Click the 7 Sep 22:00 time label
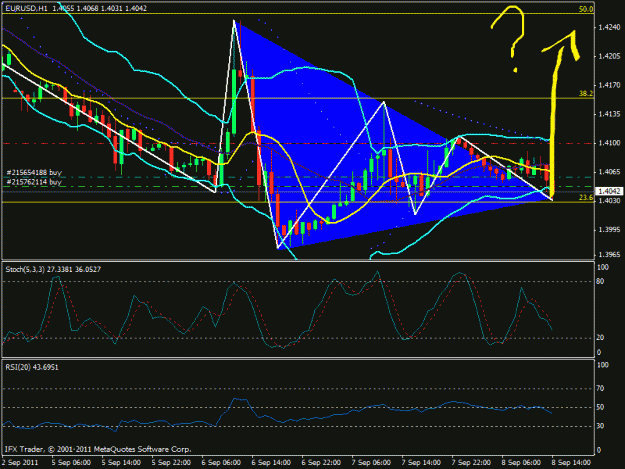The image size is (625, 469). pos(471,463)
